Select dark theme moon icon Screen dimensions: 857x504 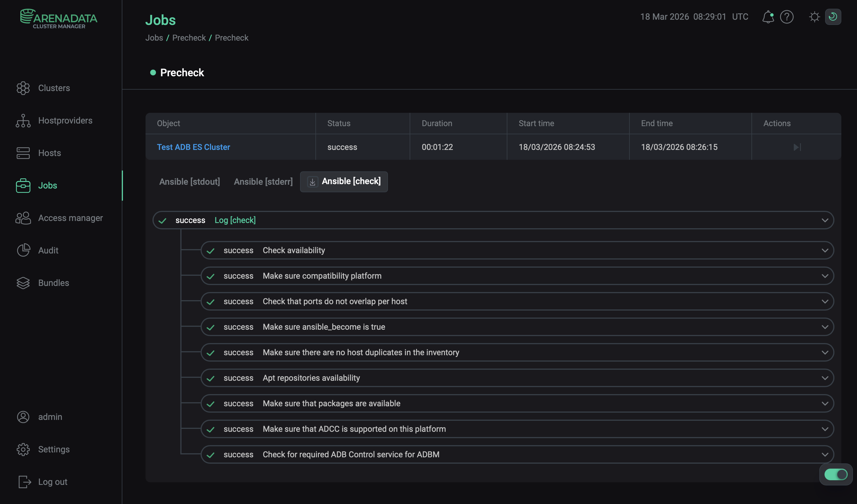[833, 17]
